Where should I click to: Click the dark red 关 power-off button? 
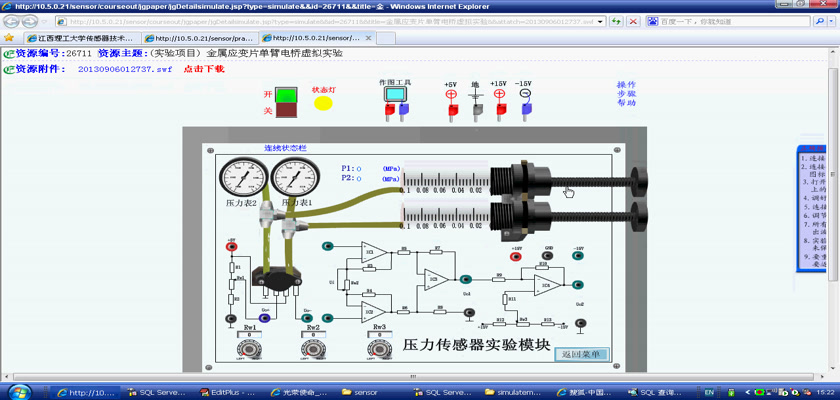(x=286, y=110)
